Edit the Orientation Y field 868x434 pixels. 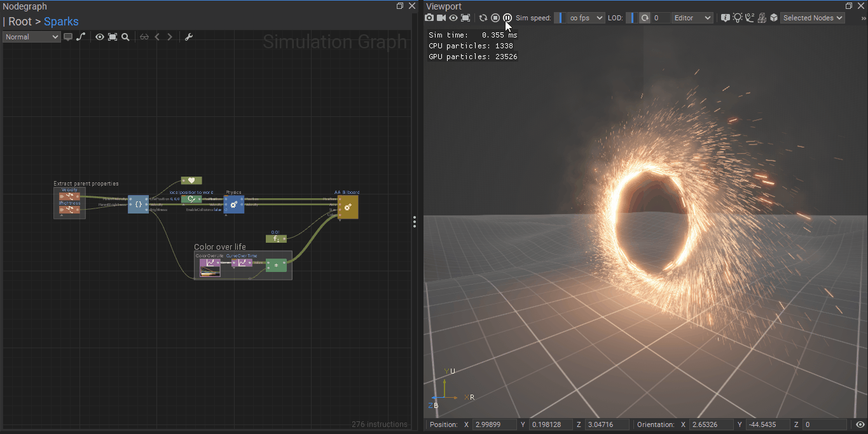pos(768,424)
